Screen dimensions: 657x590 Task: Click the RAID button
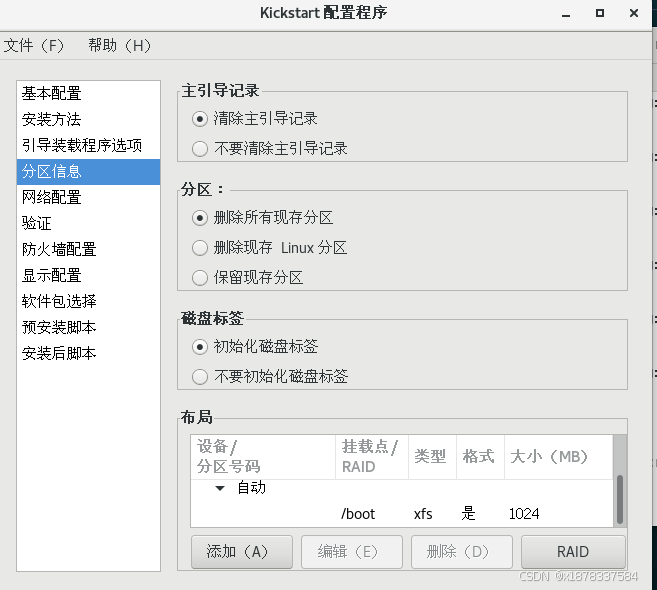[x=573, y=552]
